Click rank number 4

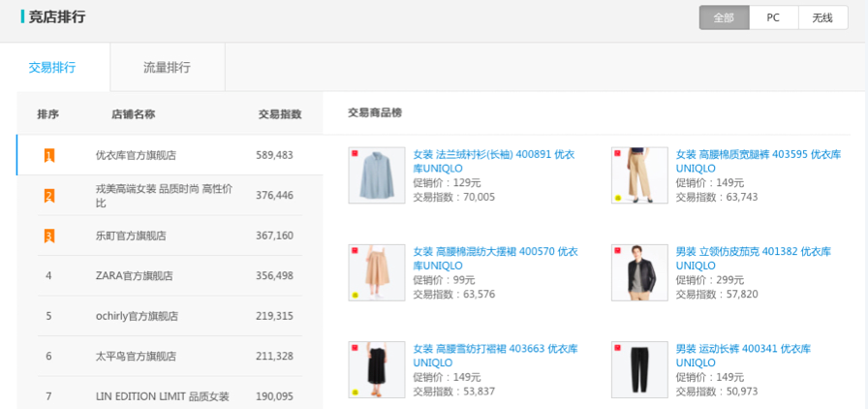pos(48,276)
